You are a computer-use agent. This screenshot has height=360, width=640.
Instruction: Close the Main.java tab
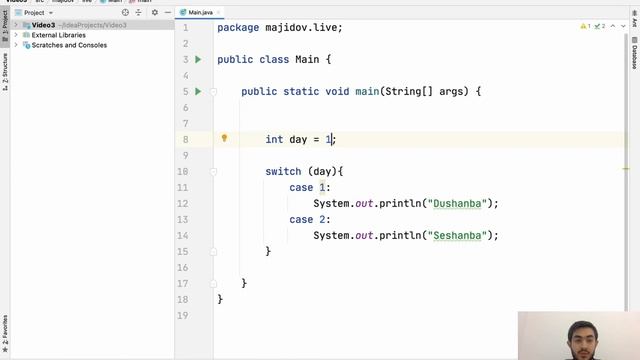[218, 13]
